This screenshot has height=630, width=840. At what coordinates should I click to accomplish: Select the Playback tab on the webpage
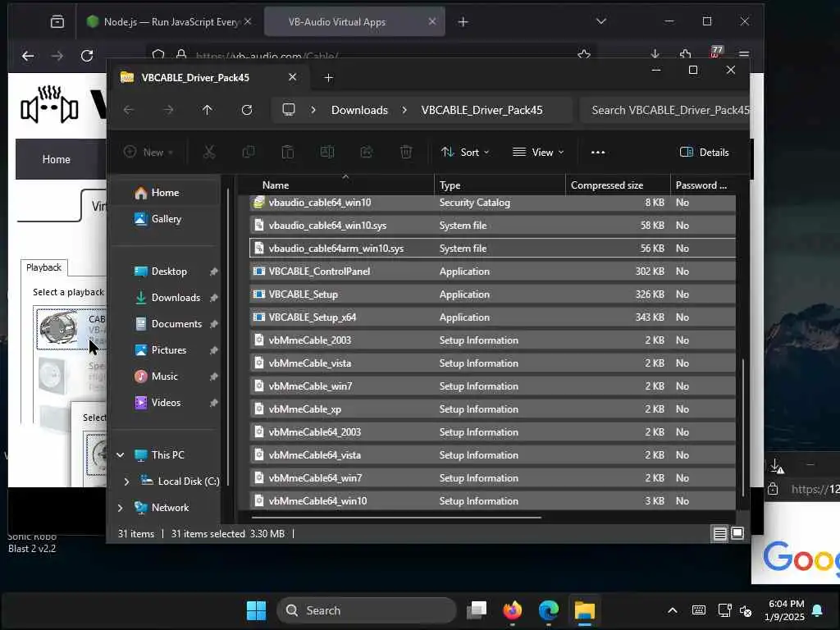pyautogui.click(x=44, y=267)
